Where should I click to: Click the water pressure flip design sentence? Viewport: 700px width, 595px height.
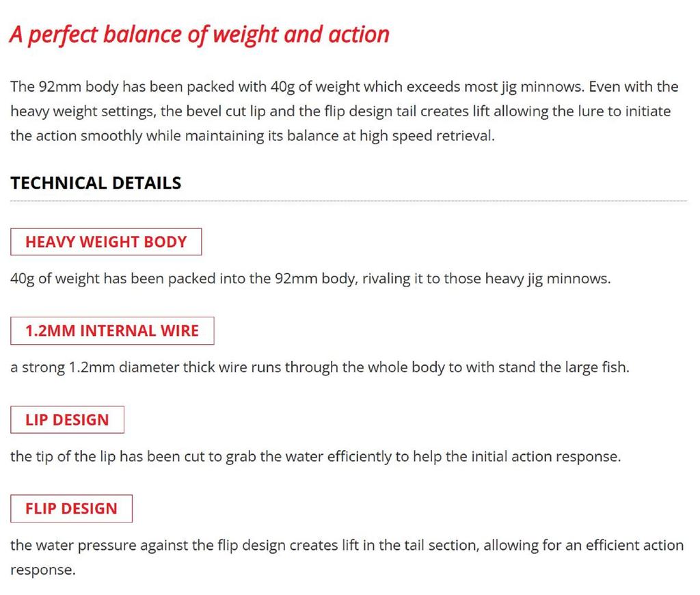347,557
